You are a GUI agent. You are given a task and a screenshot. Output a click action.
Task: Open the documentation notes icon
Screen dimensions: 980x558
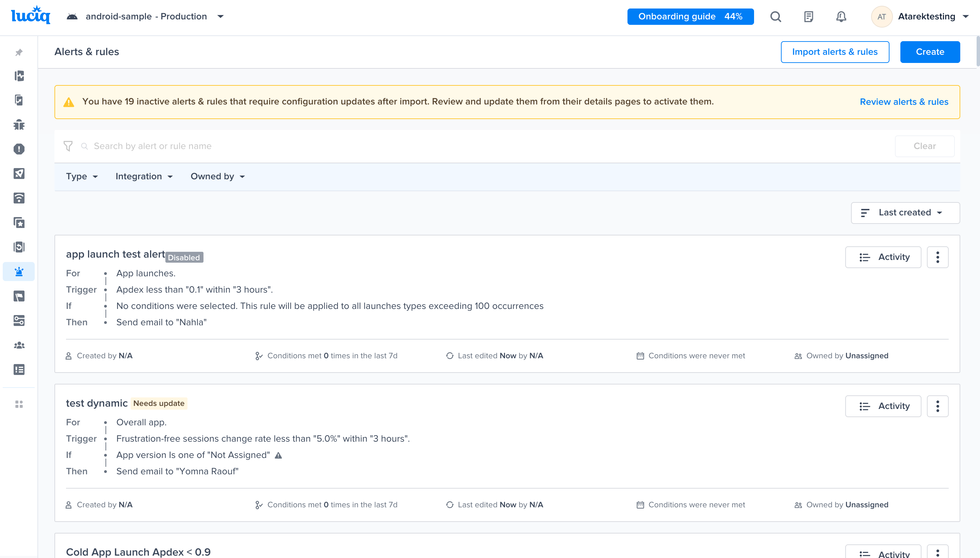coord(808,16)
